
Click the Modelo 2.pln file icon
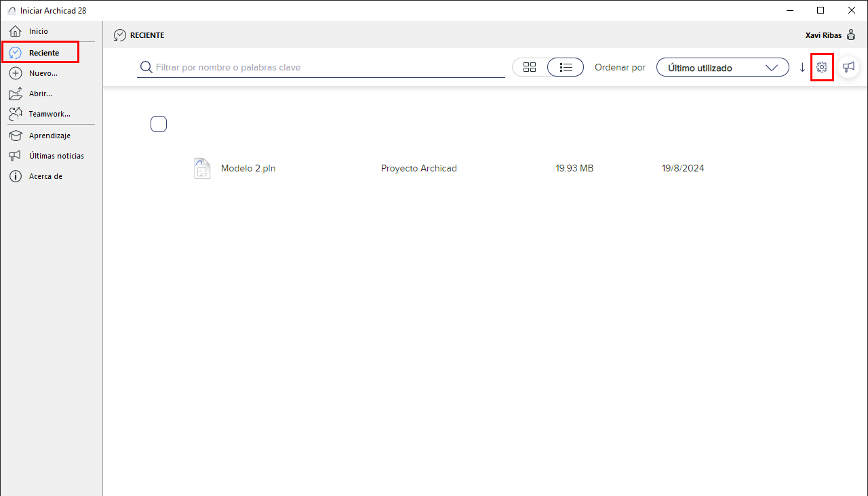point(202,168)
